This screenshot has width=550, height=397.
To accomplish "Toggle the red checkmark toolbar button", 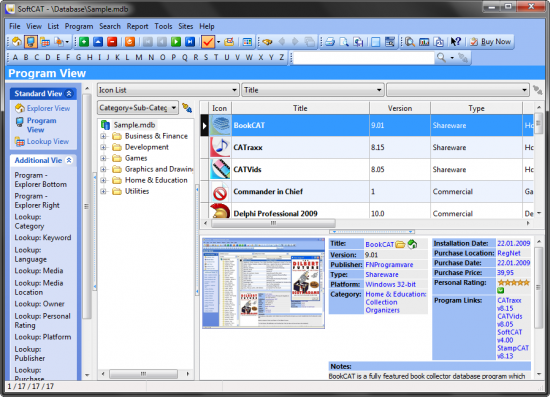I will pyautogui.click(x=208, y=42).
